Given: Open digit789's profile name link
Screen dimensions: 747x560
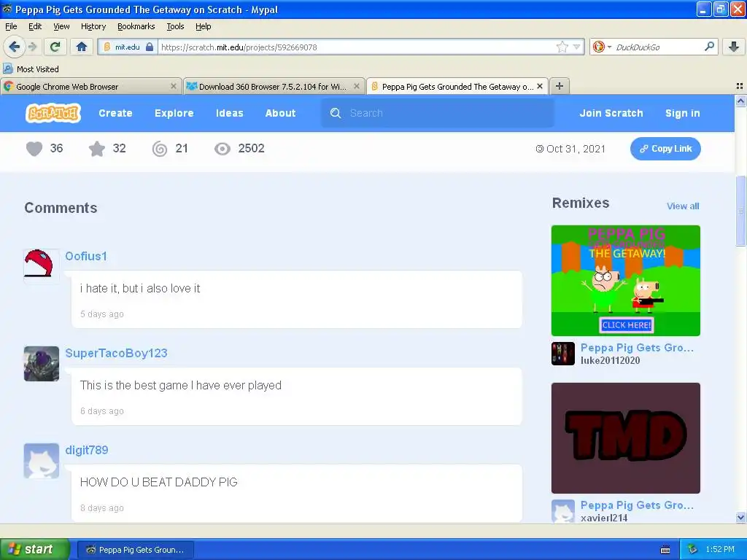Looking at the screenshot, I should [x=86, y=450].
